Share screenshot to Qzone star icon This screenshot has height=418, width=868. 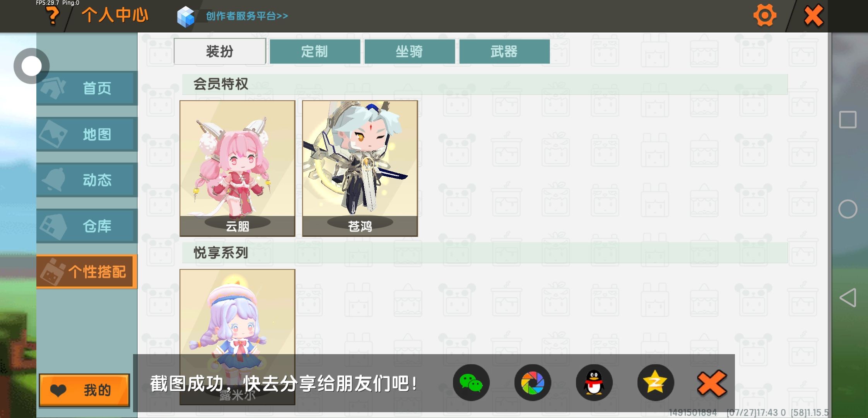[656, 383]
